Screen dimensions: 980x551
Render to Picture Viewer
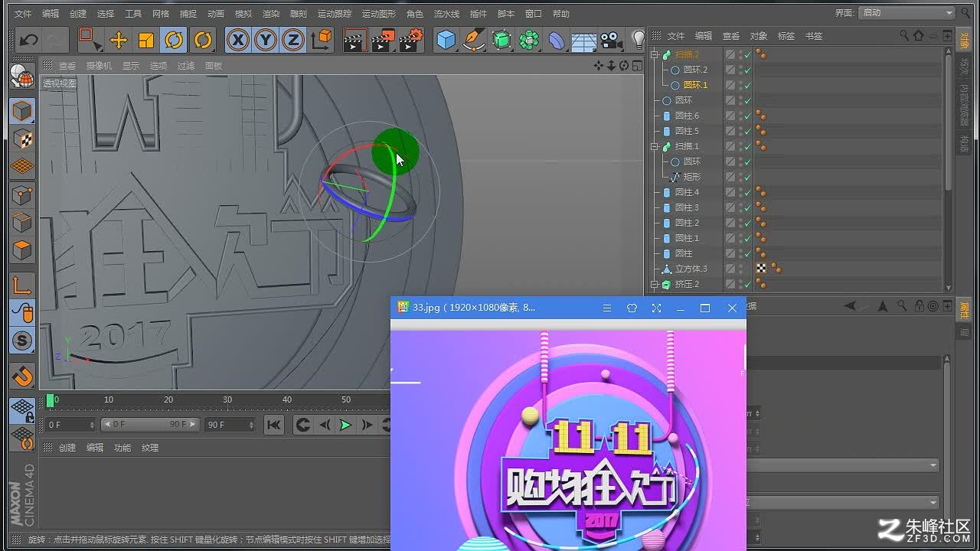(383, 39)
